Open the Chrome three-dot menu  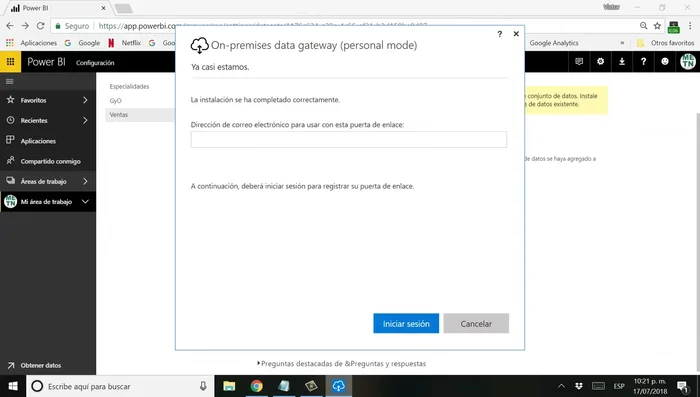(x=690, y=26)
